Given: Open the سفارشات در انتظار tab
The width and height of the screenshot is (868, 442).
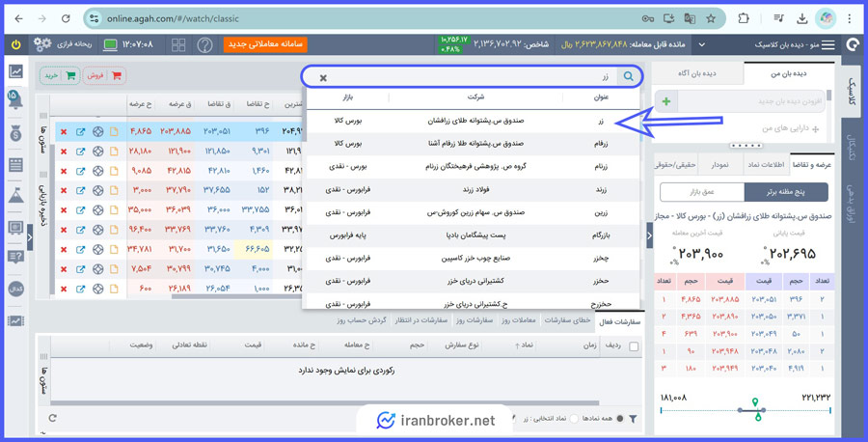Looking at the screenshot, I should point(421,320).
